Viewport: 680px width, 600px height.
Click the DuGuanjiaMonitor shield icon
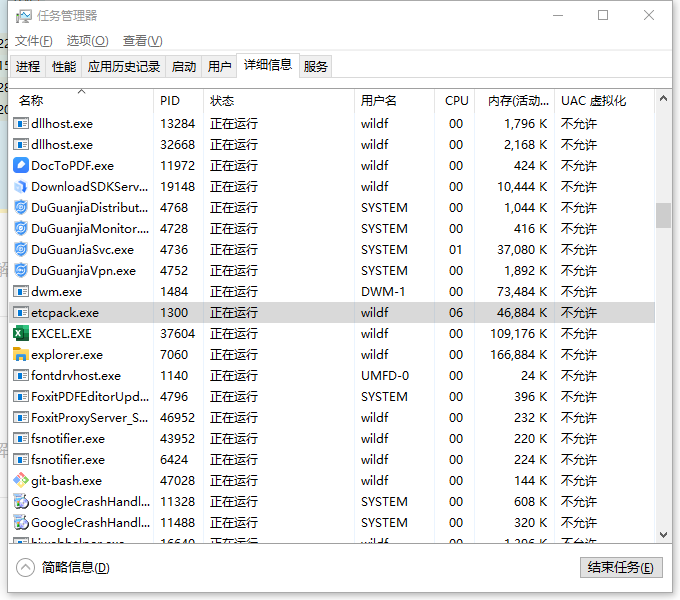point(21,228)
